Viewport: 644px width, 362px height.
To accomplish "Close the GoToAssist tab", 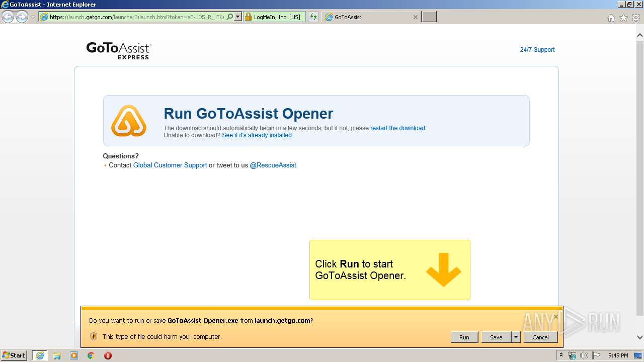I will coord(415,17).
